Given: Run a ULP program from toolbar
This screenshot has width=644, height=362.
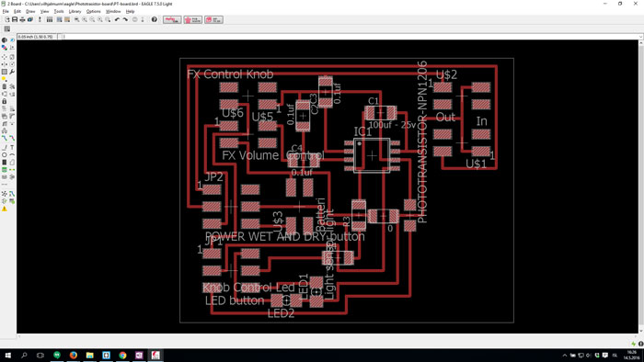Looking at the screenshot, I should (x=67, y=19).
